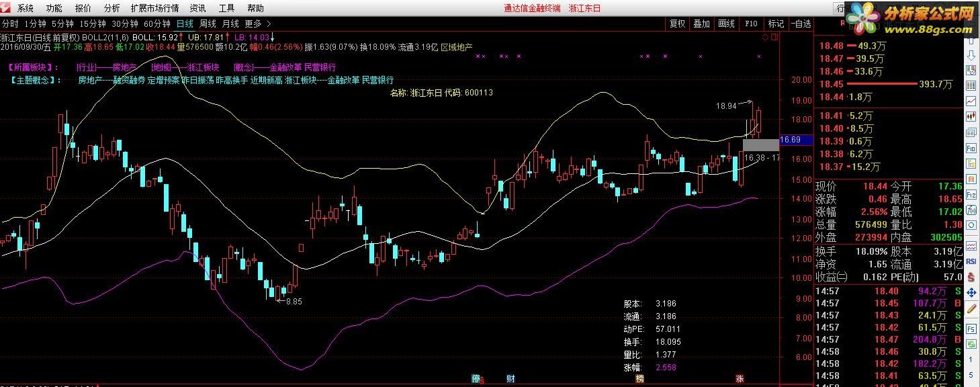
Task: Click the 16.69 price axis label
Action: point(797,140)
